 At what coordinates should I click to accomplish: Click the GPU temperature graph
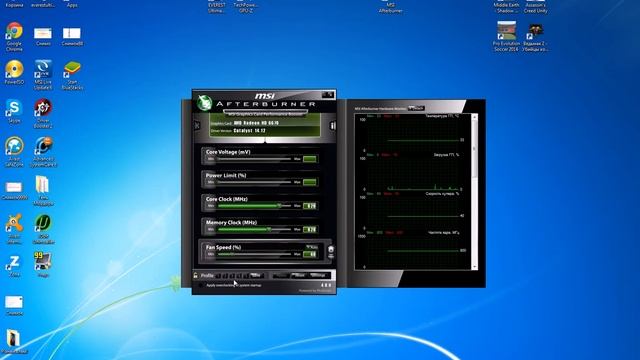coord(414,133)
